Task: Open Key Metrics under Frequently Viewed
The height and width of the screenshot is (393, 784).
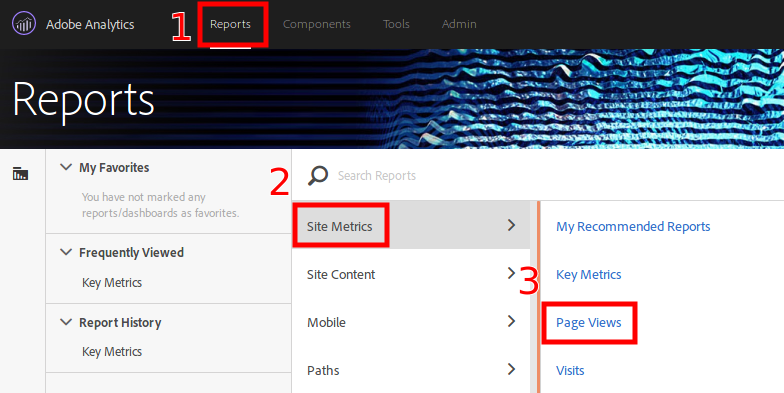Action: click(x=112, y=282)
